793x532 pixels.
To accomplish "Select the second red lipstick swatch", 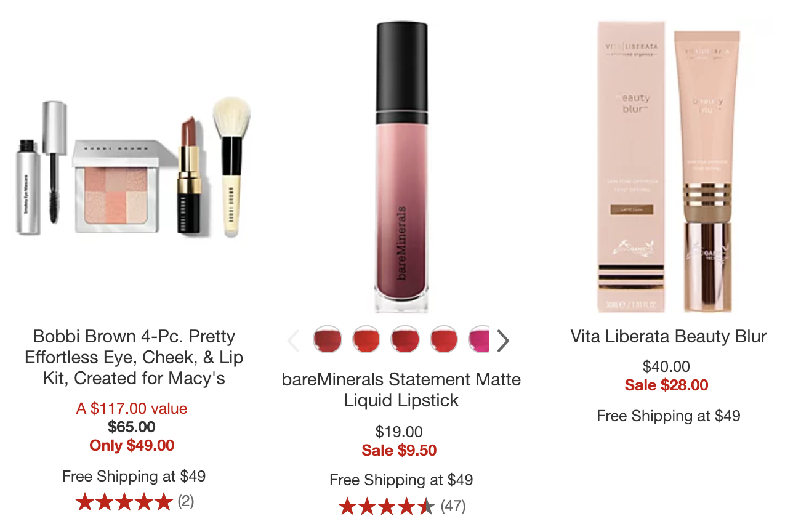I will point(366,340).
